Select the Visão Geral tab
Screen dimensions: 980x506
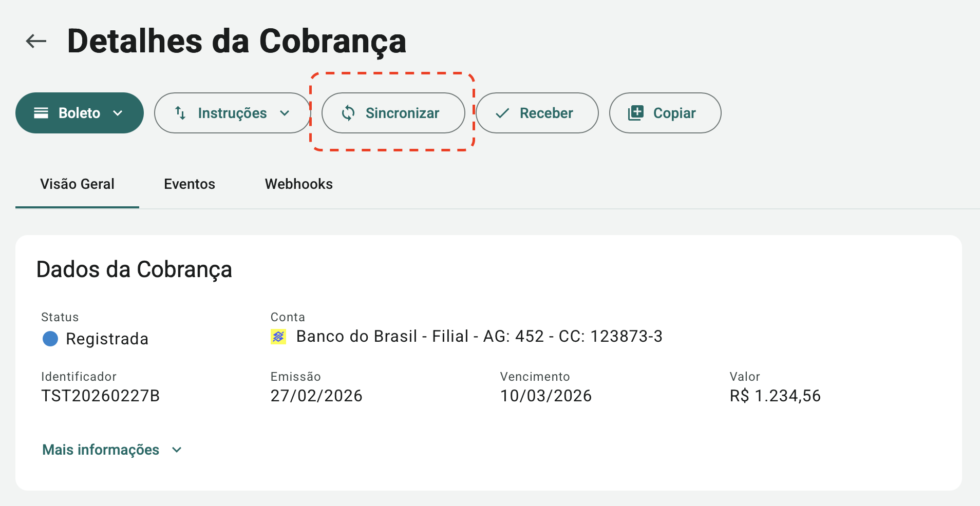[x=77, y=184]
